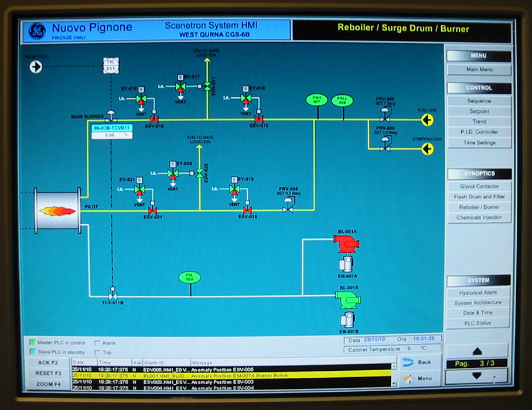The width and height of the screenshot is (532, 410).
Task: Show the Glycol Contactor synoptic
Action: 479,186
